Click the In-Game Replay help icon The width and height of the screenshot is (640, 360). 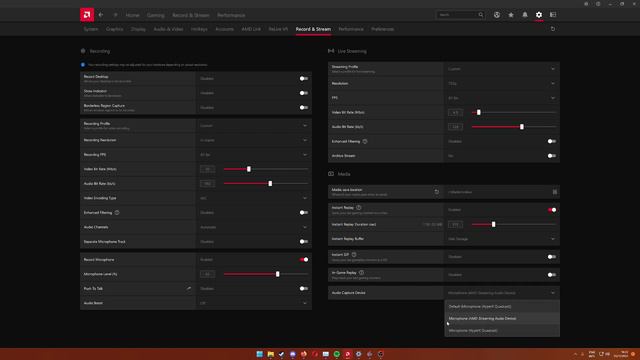pyautogui.click(x=362, y=272)
